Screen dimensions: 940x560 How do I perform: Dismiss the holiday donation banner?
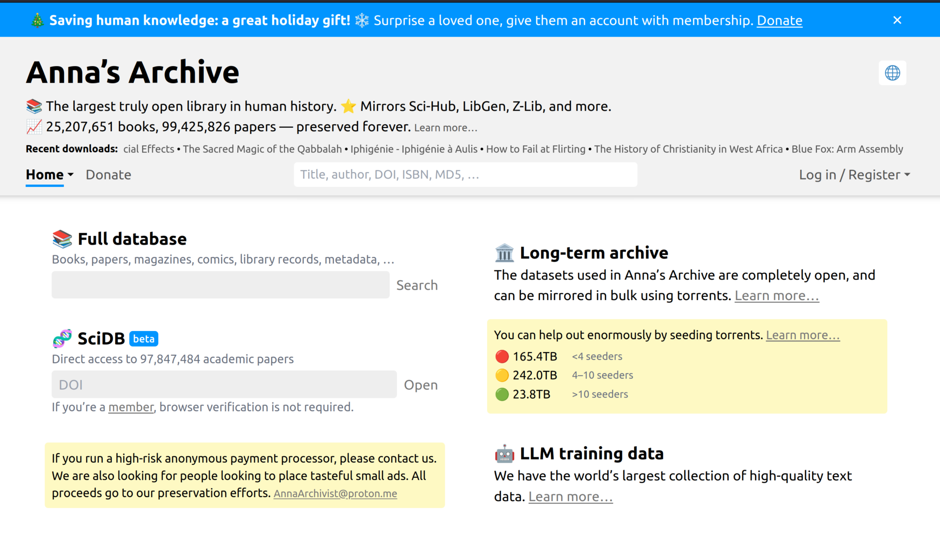[897, 20]
